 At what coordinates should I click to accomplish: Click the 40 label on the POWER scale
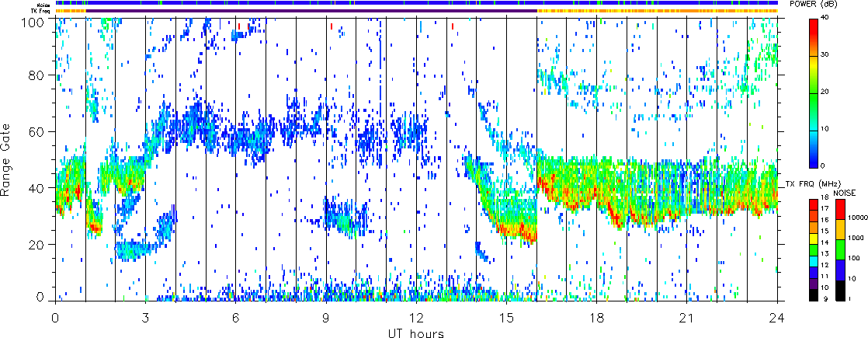tap(825, 19)
